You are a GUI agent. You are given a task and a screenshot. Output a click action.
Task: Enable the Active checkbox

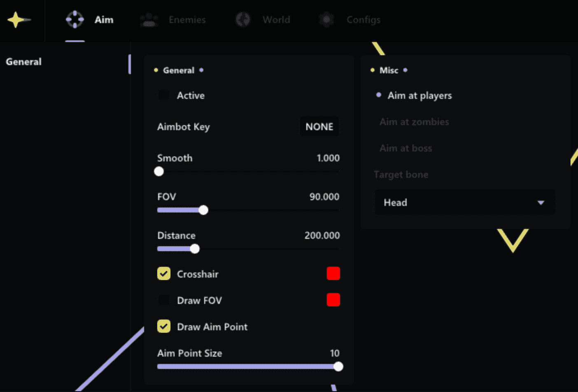point(164,95)
